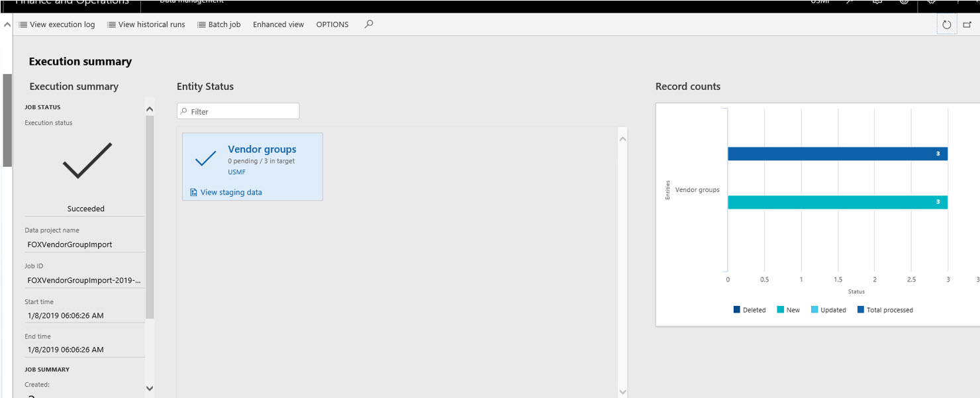Toggle Updated series in the chart legend
The width and height of the screenshot is (980, 398).
click(828, 309)
